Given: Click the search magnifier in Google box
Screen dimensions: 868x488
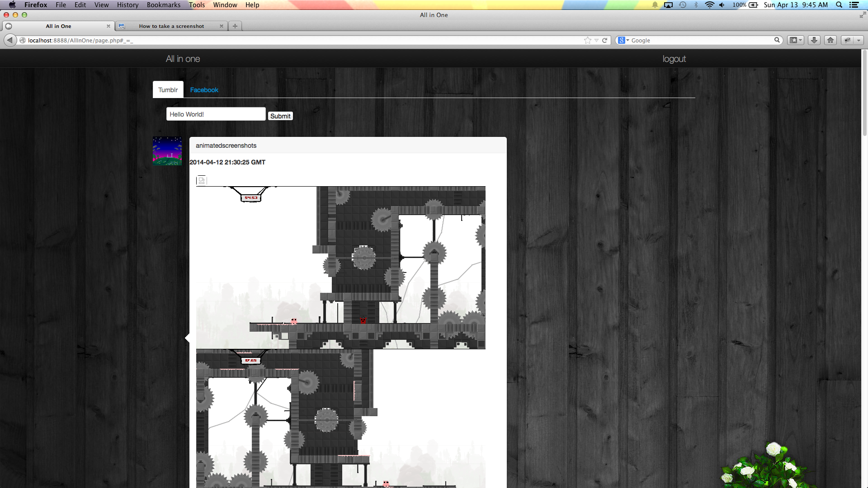Looking at the screenshot, I should click(777, 40).
